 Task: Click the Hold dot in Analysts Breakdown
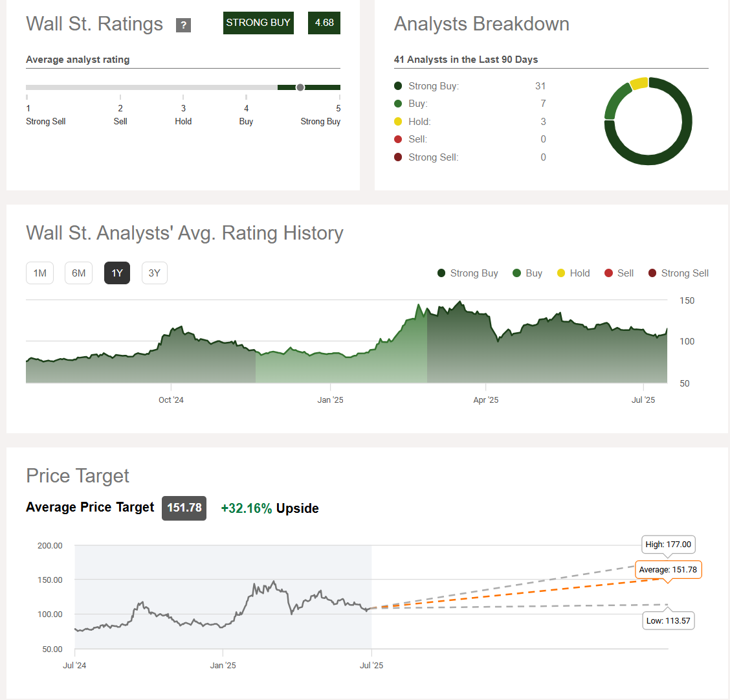tap(398, 122)
